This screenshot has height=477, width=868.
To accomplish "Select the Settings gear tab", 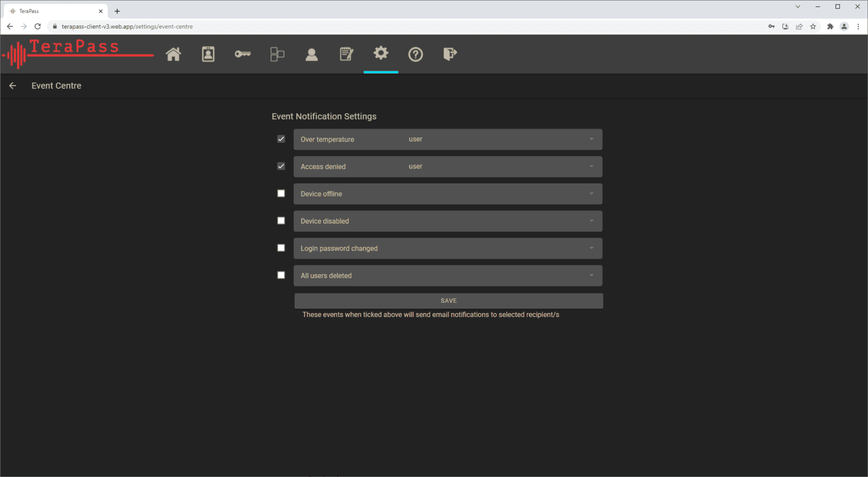I will point(381,53).
